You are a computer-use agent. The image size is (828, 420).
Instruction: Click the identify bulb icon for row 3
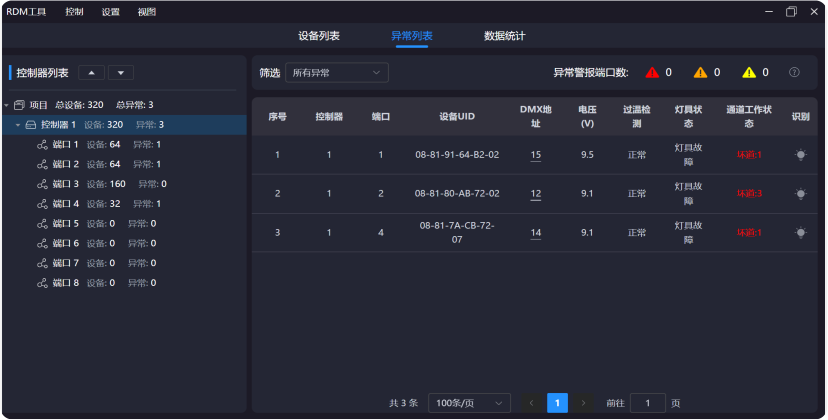800,232
